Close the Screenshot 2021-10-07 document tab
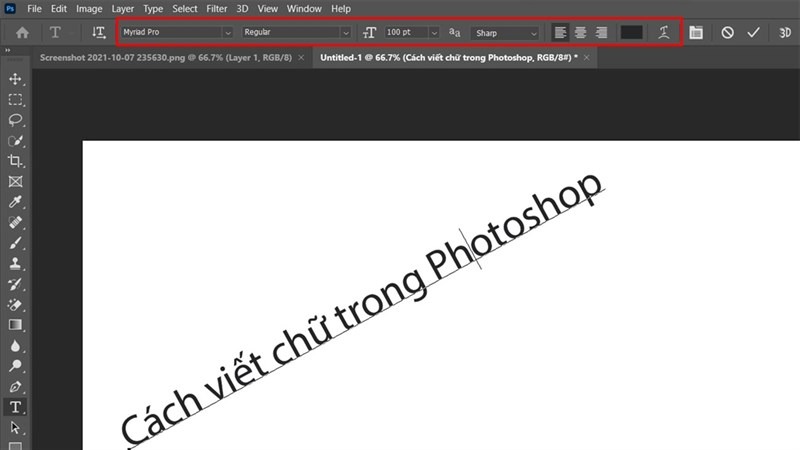800x450 pixels. (x=302, y=58)
